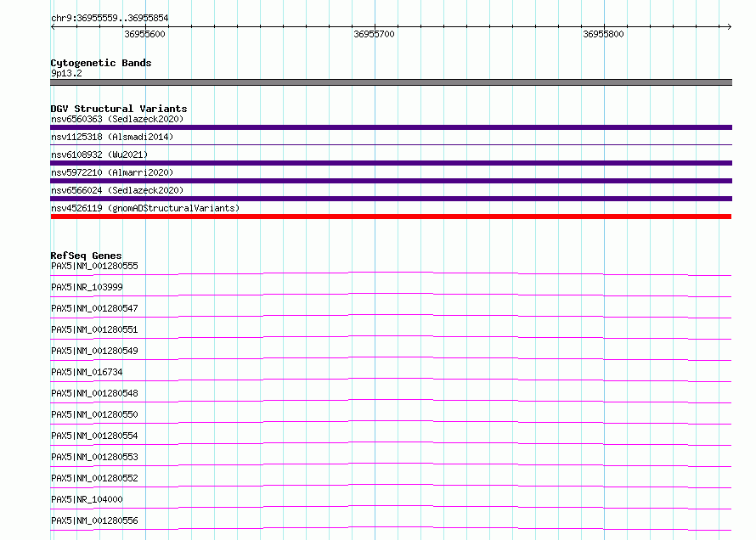Click the purple bar for nsv6560363

(391, 127)
